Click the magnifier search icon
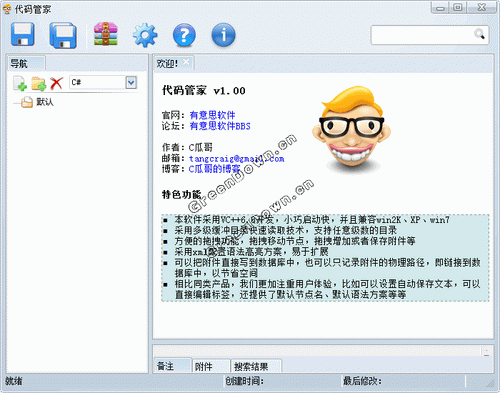The image size is (500, 393). (479, 34)
